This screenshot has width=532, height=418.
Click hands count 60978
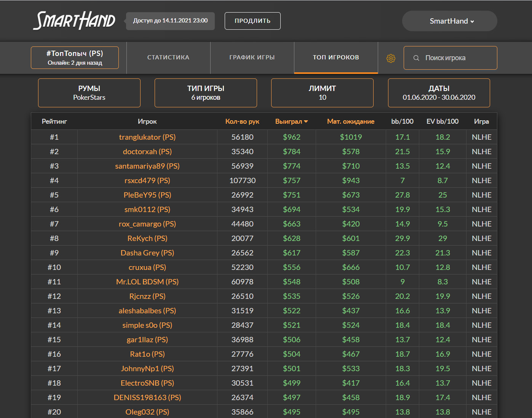(243, 282)
